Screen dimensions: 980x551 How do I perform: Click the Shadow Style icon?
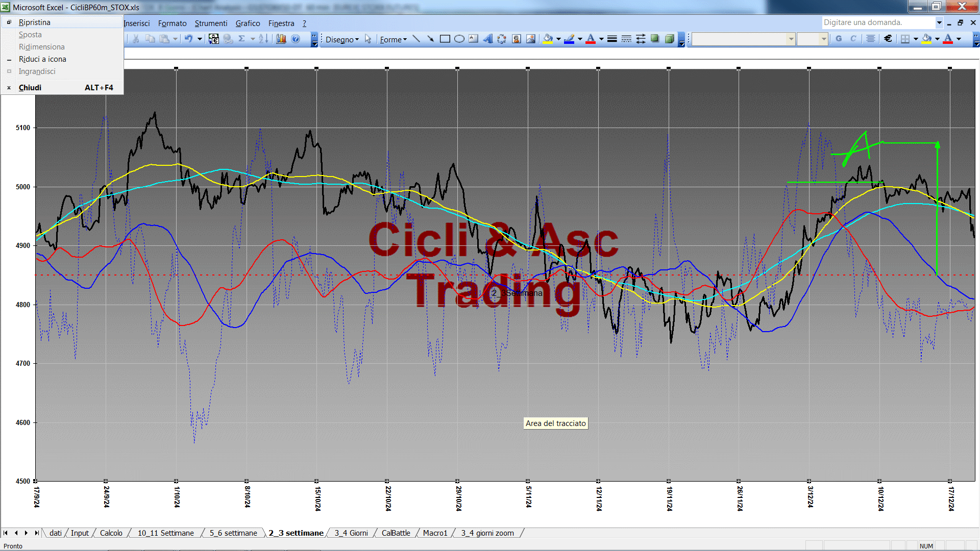pos(655,39)
